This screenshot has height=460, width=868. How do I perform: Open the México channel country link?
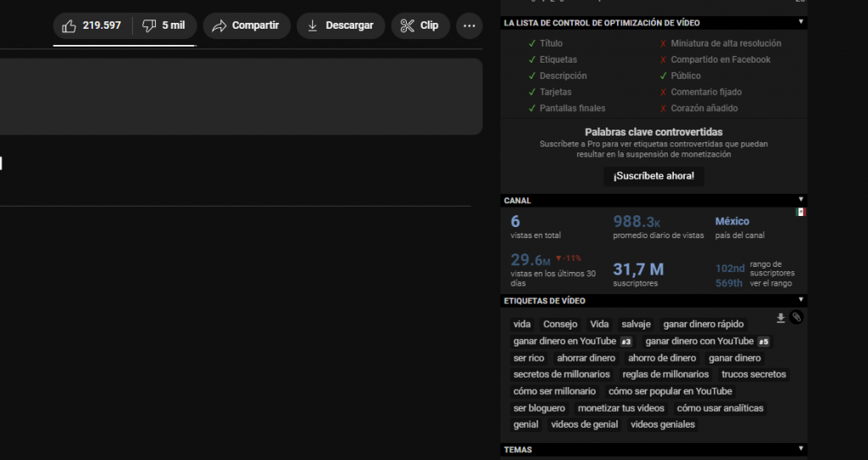coord(732,221)
